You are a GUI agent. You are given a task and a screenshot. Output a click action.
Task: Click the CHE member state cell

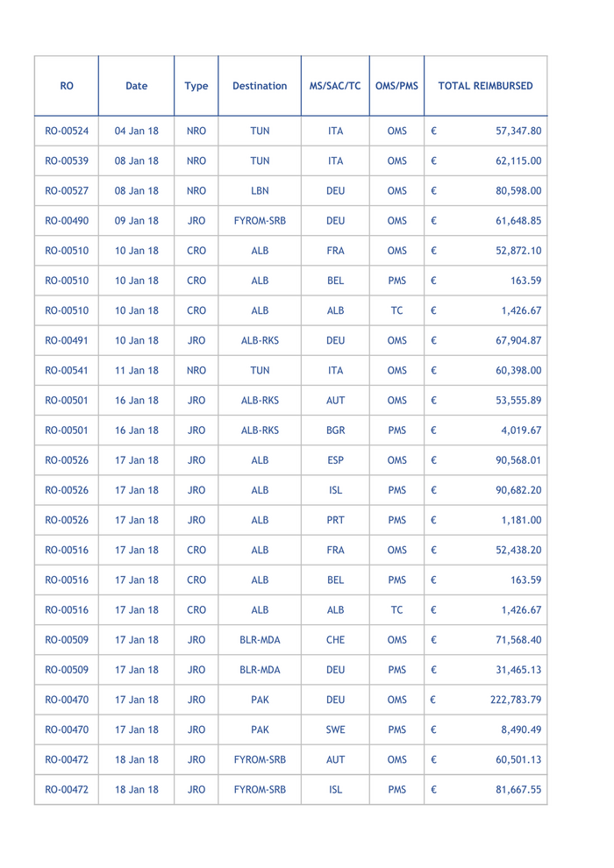click(x=335, y=640)
